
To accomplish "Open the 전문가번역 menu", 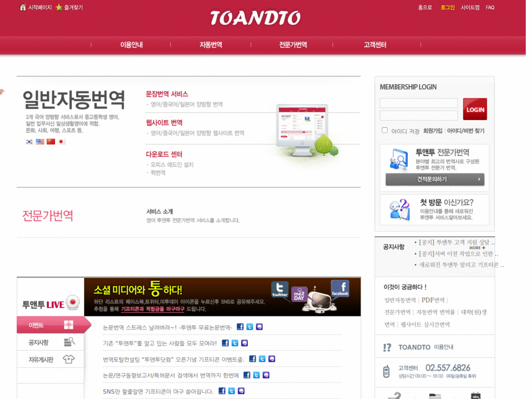I will (x=293, y=45).
